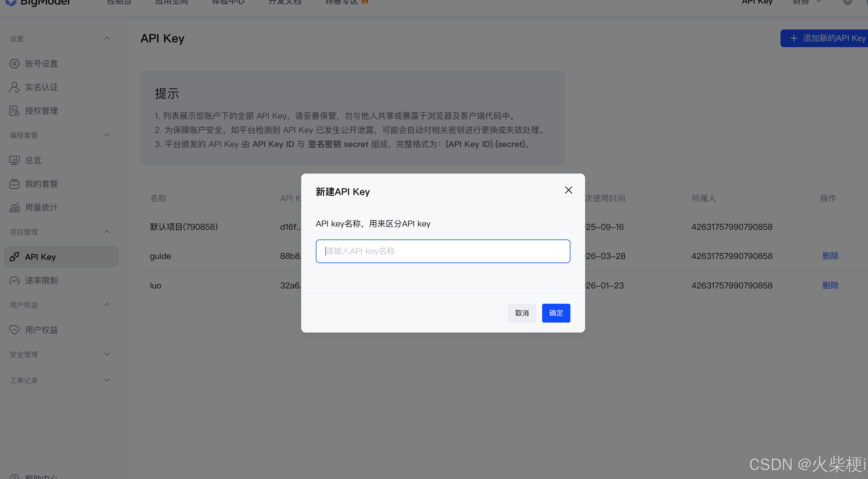Viewport: 868px width, 479px height.
Task: Collapse the 项目管理 sidebar section
Action: [x=107, y=232]
